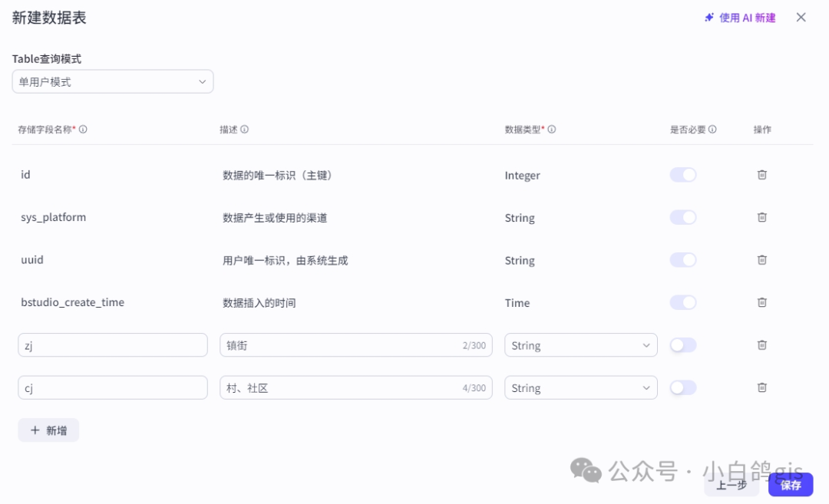Click the 上一步 button

[x=732, y=485]
